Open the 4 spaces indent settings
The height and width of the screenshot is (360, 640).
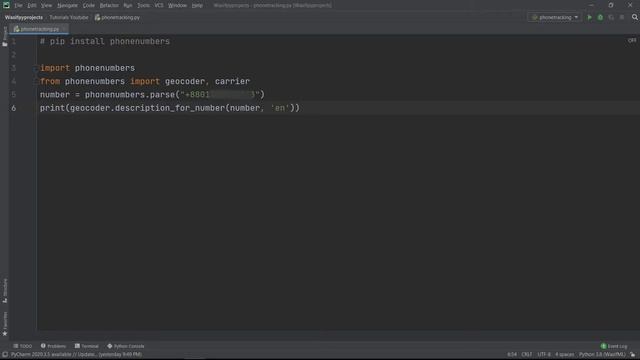[564, 354]
